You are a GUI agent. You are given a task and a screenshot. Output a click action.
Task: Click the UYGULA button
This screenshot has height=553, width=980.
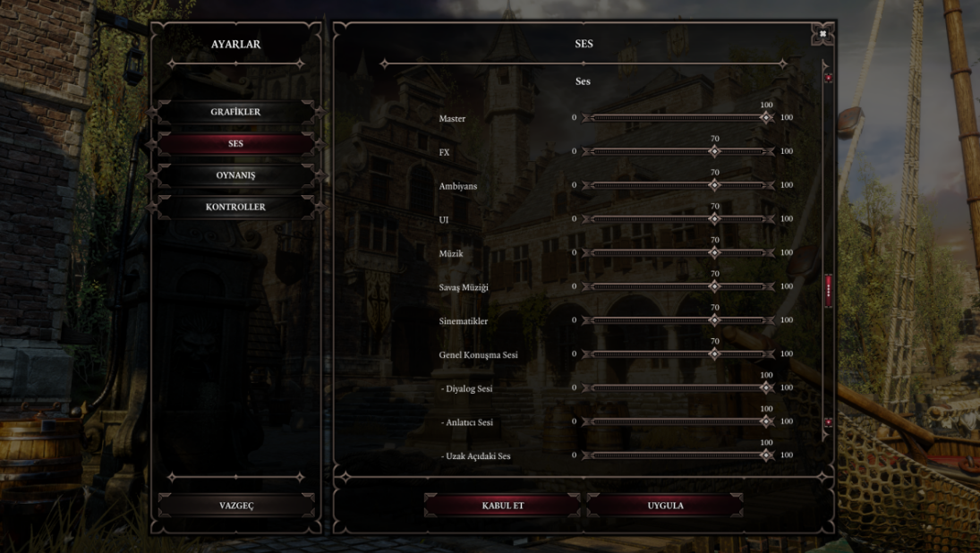[x=665, y=505]
